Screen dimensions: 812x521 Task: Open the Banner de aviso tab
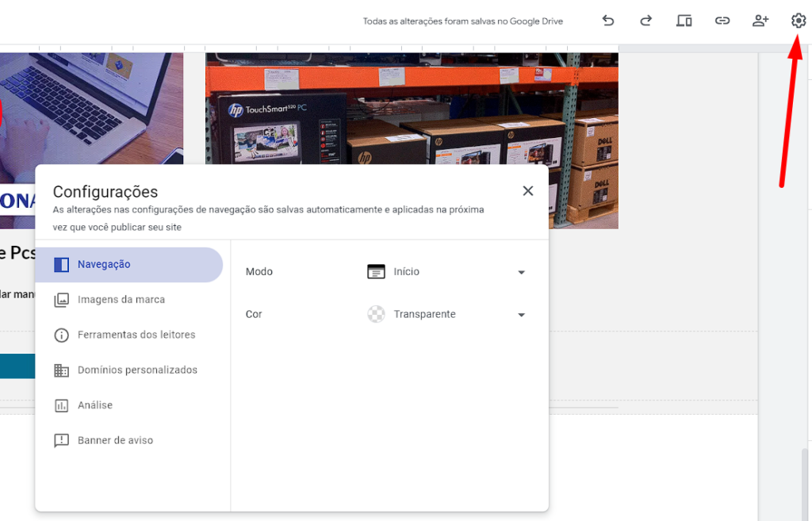point(129,441)
